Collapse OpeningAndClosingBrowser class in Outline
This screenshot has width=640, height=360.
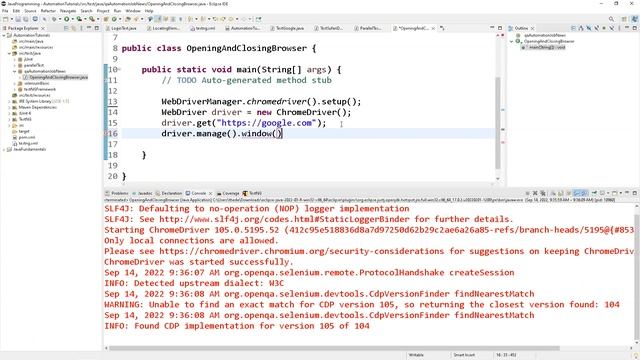click(x=512, y=41)
